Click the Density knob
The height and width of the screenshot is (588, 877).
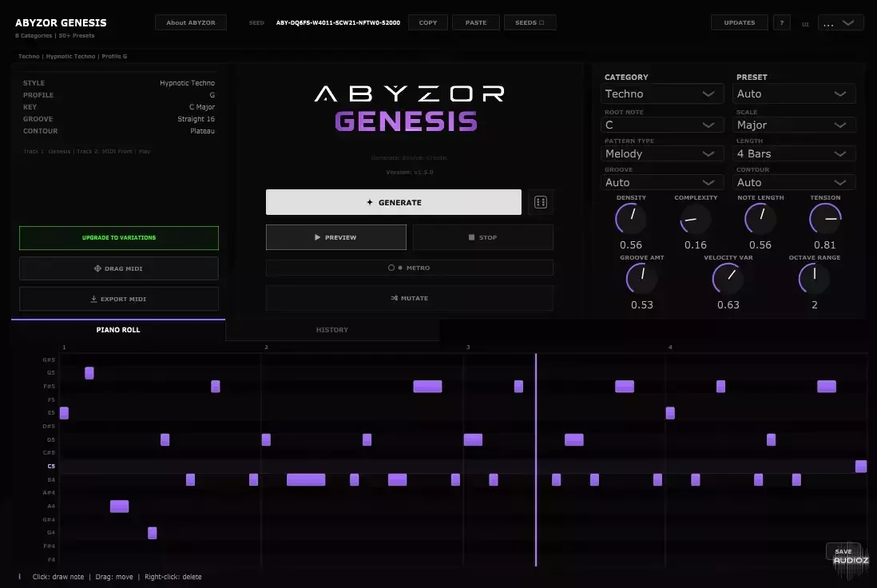[x=631, y=219]
